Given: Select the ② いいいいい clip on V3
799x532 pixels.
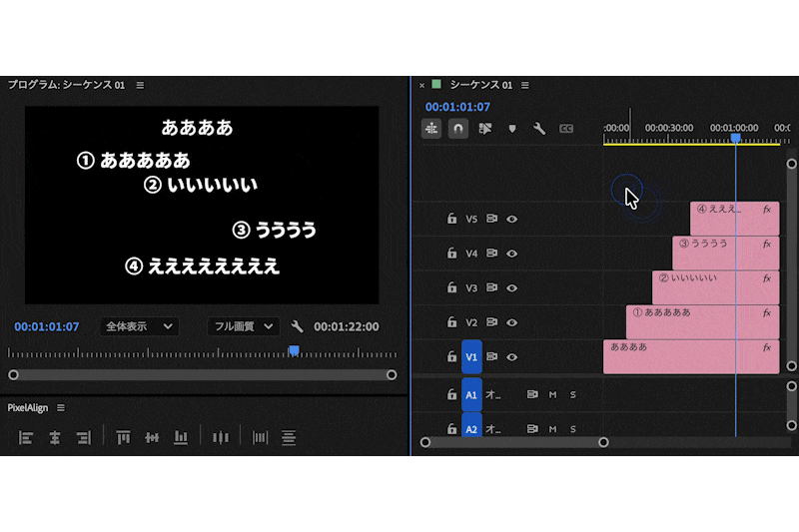Looking at the screenshot, I should click(x=715, y=287).
